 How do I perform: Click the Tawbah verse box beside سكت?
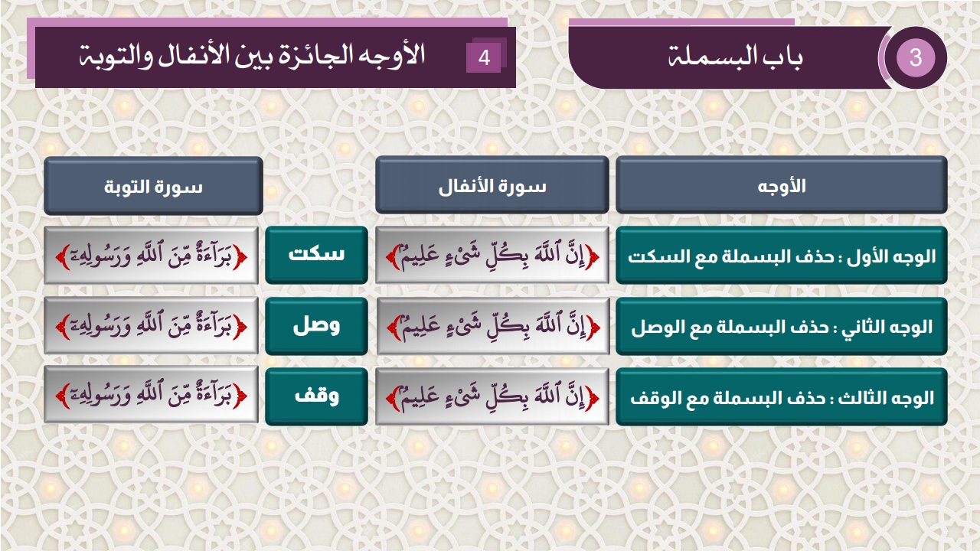152,256
